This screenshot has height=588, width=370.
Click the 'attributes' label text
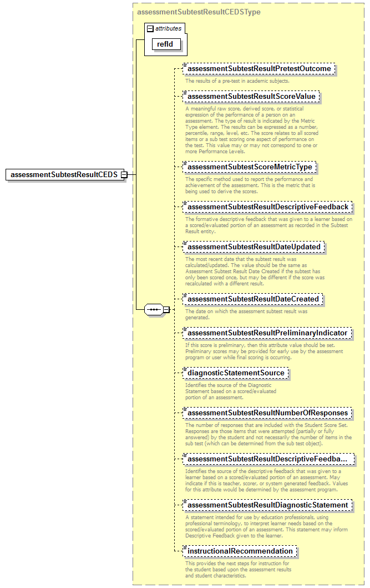click(x=168, y=28)
